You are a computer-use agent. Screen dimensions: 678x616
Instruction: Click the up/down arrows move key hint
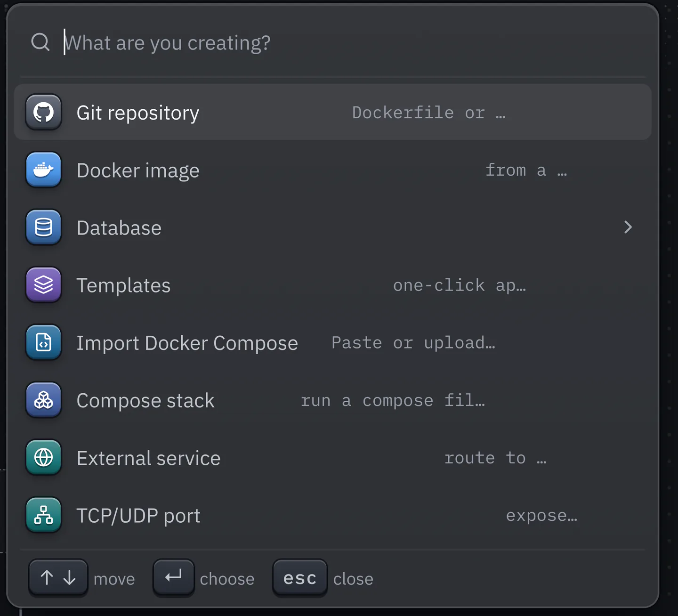[x=58, y=577]
